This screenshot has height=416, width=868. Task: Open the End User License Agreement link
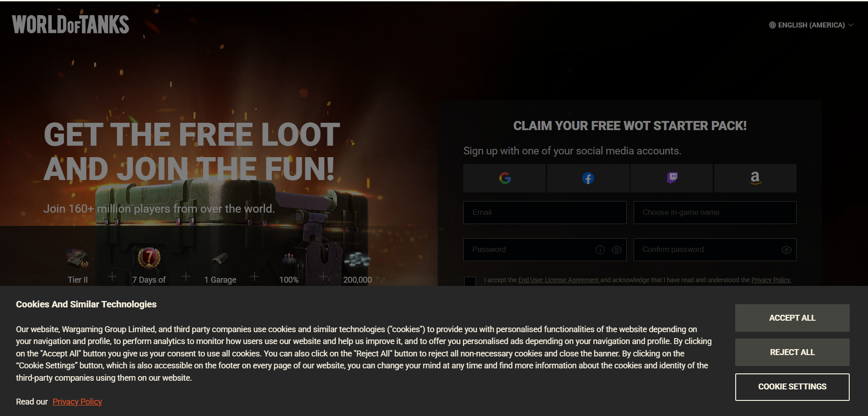pyautogui.click(x=559, y=280)
